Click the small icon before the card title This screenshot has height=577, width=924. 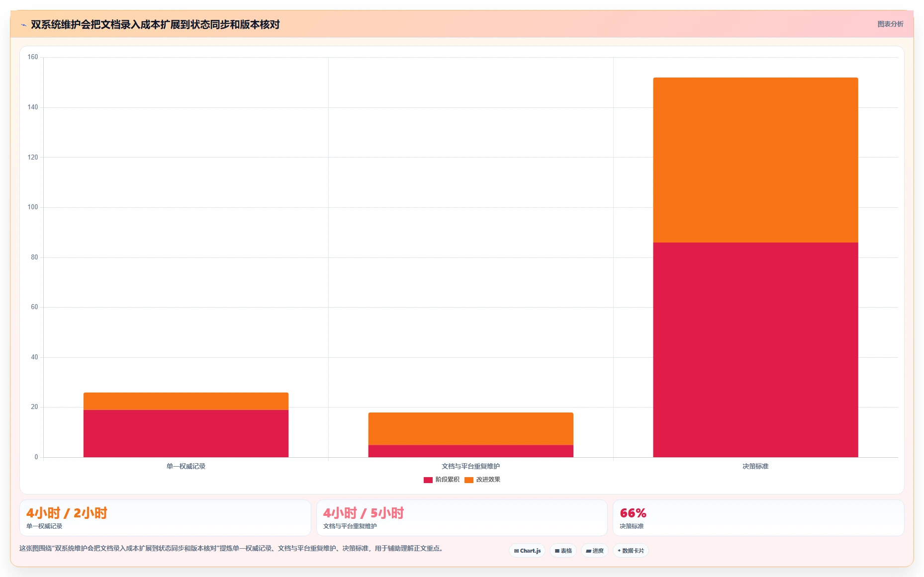click(x=23, y=25)
